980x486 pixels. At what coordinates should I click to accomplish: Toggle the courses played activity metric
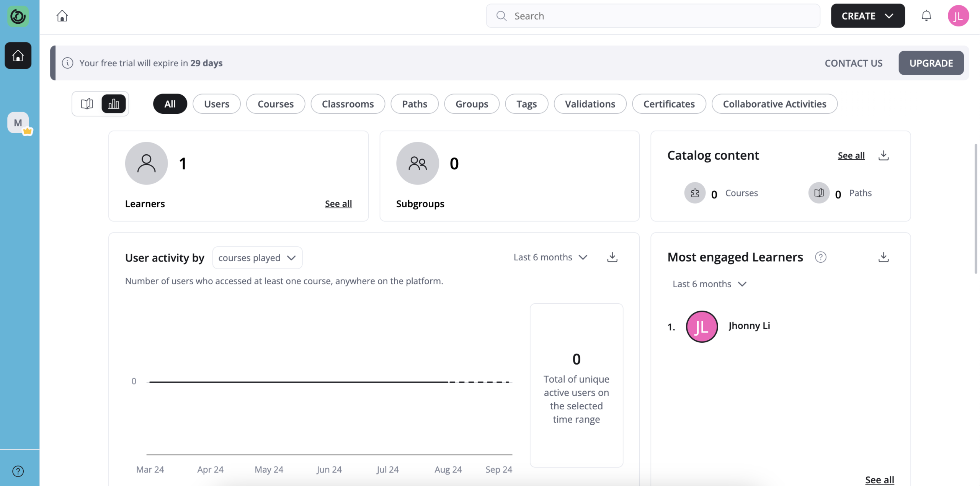(257, 257)
